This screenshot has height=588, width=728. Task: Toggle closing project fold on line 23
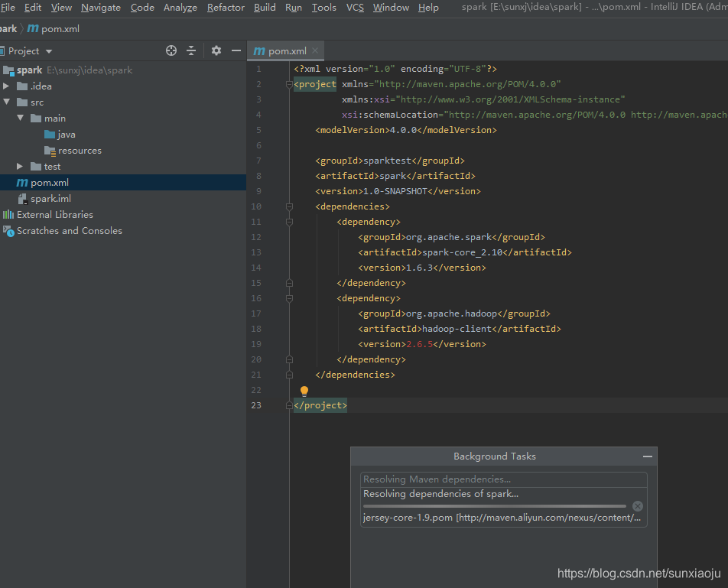click(x=289, y=405)
